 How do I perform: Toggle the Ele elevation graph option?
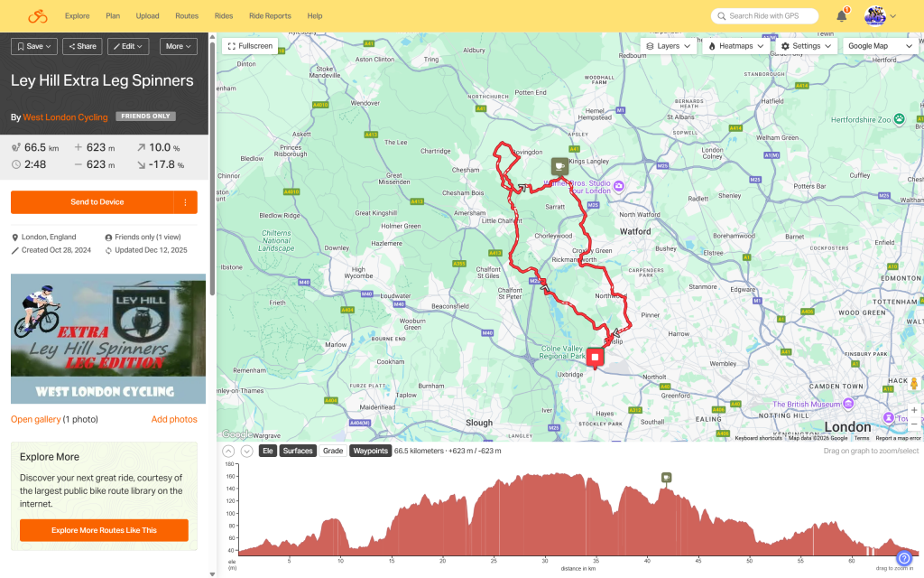tap(267, 451)
